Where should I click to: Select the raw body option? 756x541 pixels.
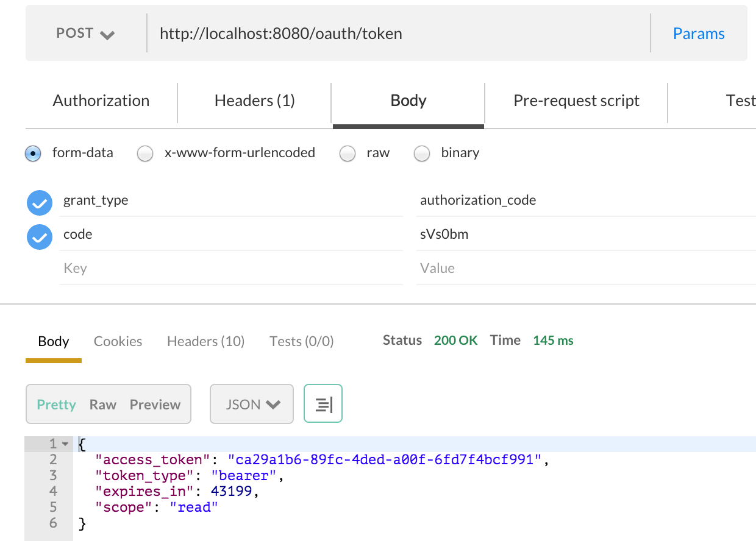(347, 154)
